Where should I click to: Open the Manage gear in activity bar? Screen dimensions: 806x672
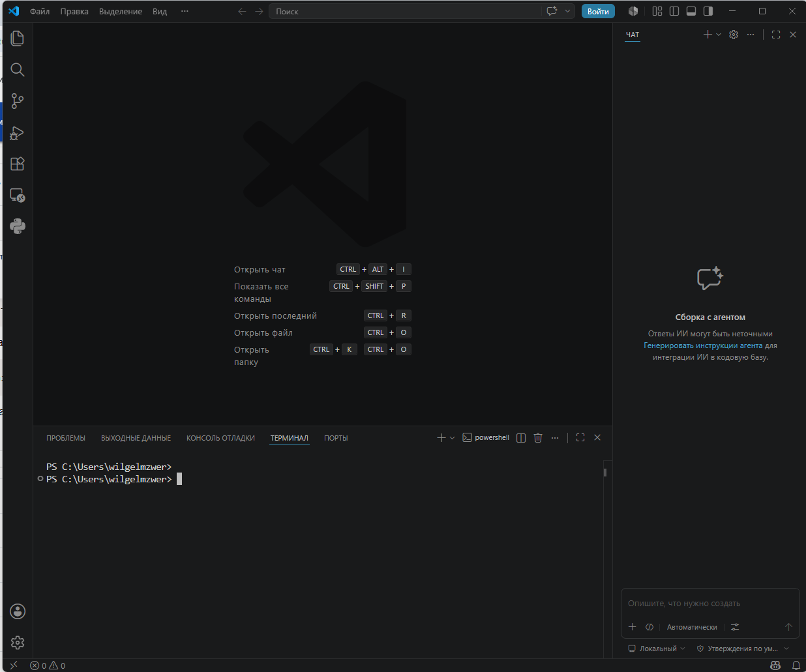[18, 642]
